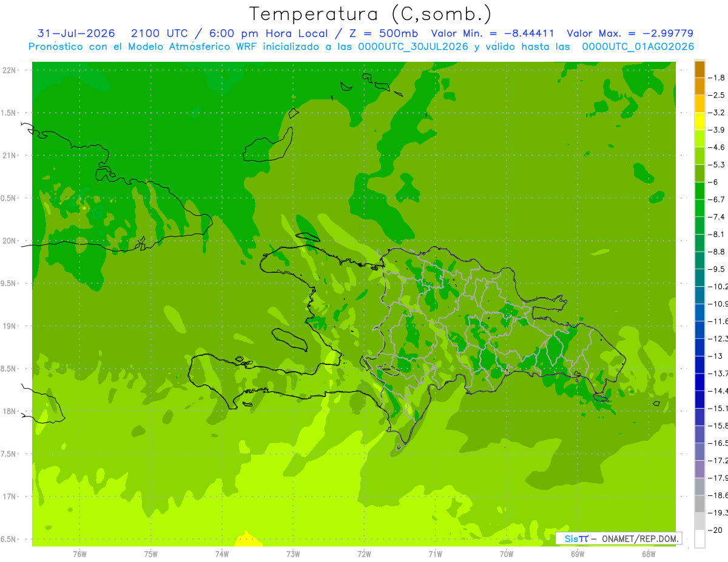Click the -9.5 value on the color legend
The width and height of the screenshot is (728, 562).
[717, 269]
